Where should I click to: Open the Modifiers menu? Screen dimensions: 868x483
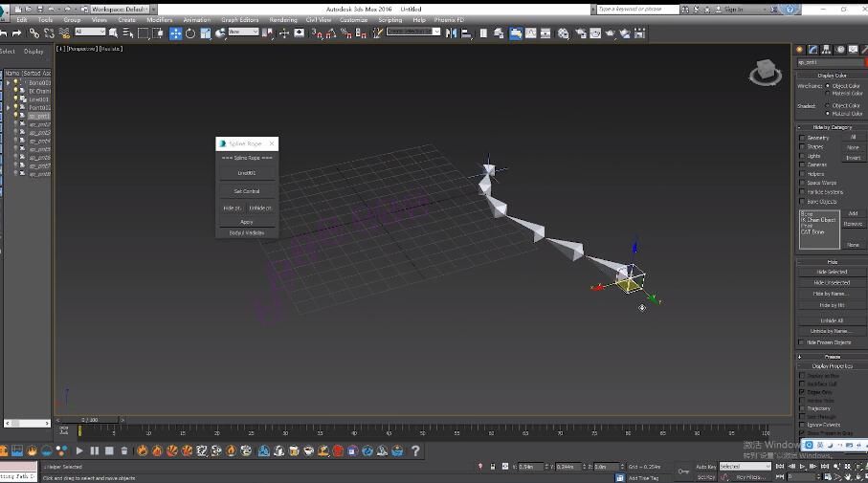coord(160,20)
